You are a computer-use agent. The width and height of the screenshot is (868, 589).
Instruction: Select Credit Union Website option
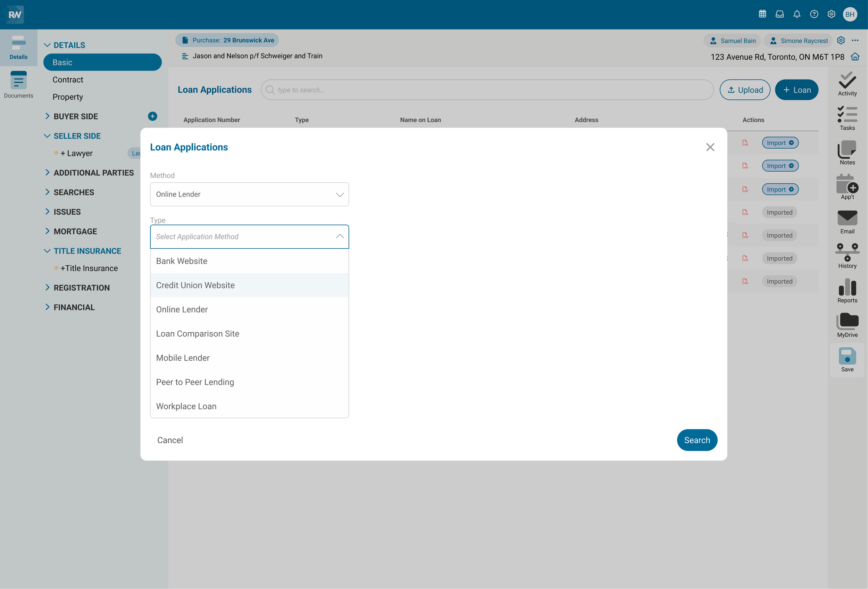tap(195, 285)
